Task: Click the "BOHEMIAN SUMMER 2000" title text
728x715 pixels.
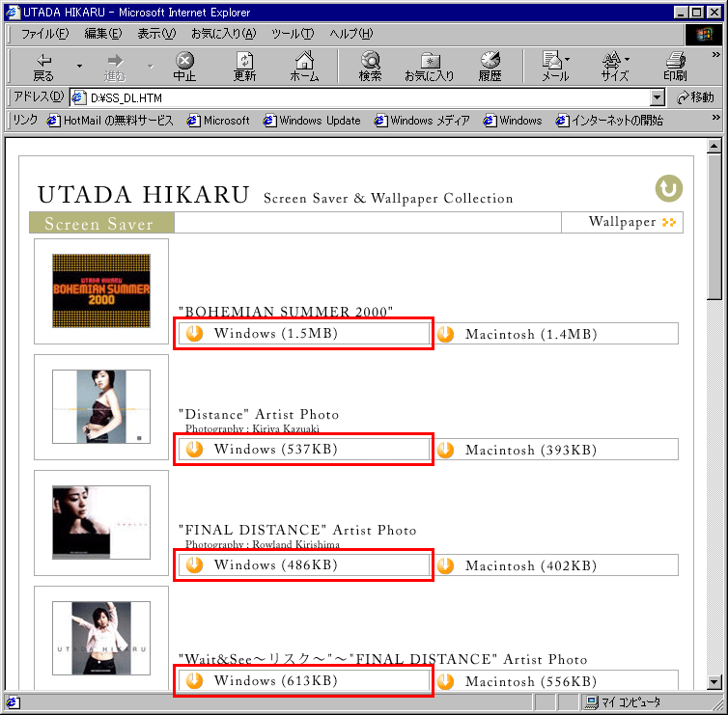Action: pos(286,312)
